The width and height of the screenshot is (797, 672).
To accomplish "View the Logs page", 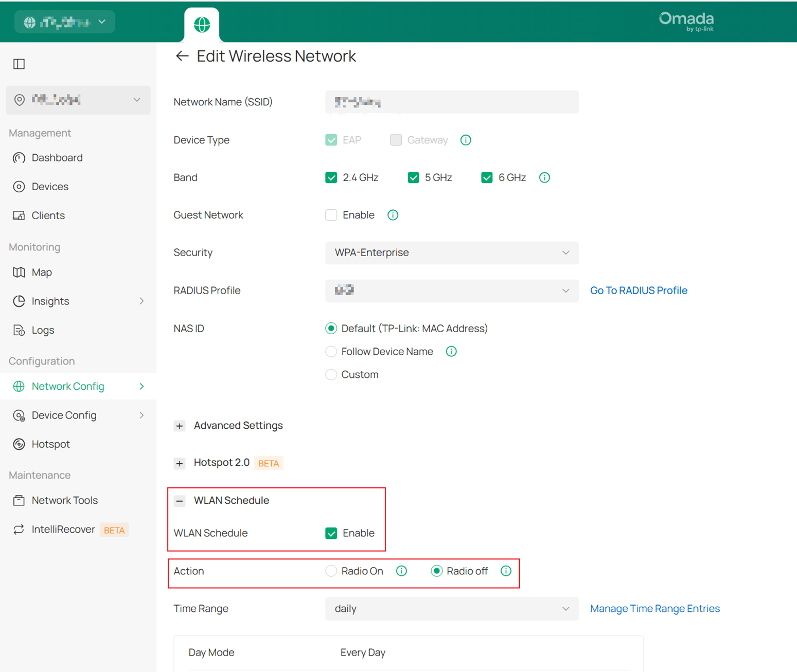I will [x=43, y=330].
